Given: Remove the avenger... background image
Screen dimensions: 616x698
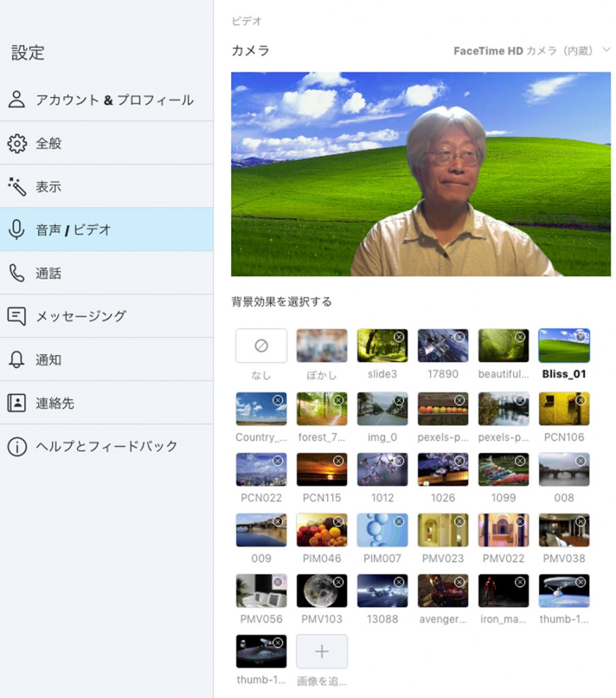Looking at the screenshot, I should click(459, 582).
